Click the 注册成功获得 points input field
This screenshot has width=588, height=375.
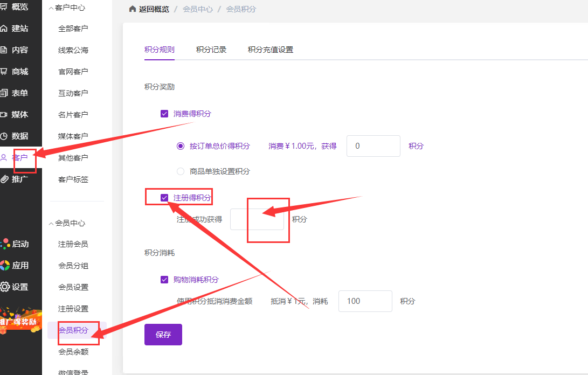(257, 219)
